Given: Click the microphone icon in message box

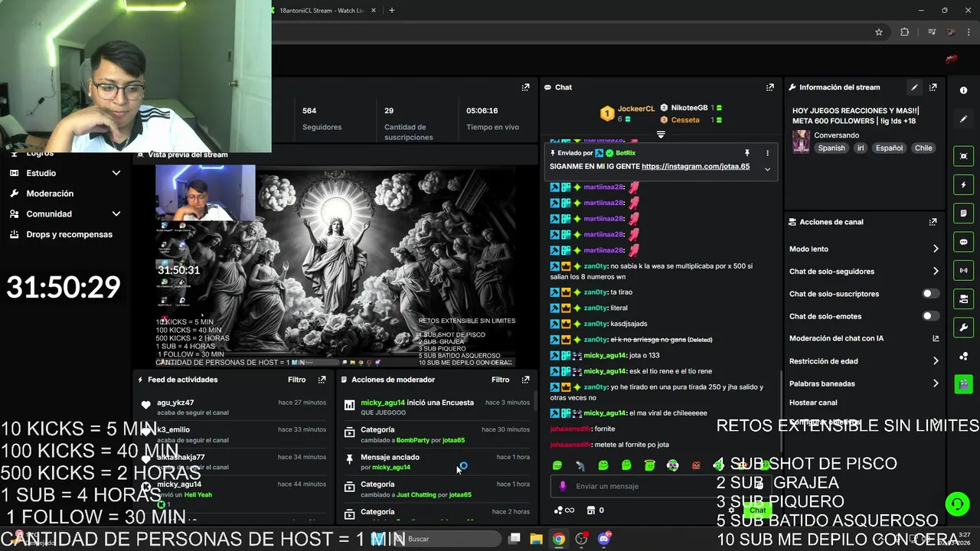Looking at the screenshot, I should 563,486.
